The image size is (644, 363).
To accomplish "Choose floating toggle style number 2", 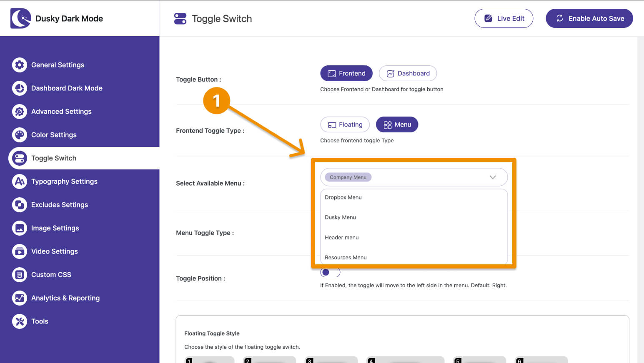I will (x=270, y=360).
